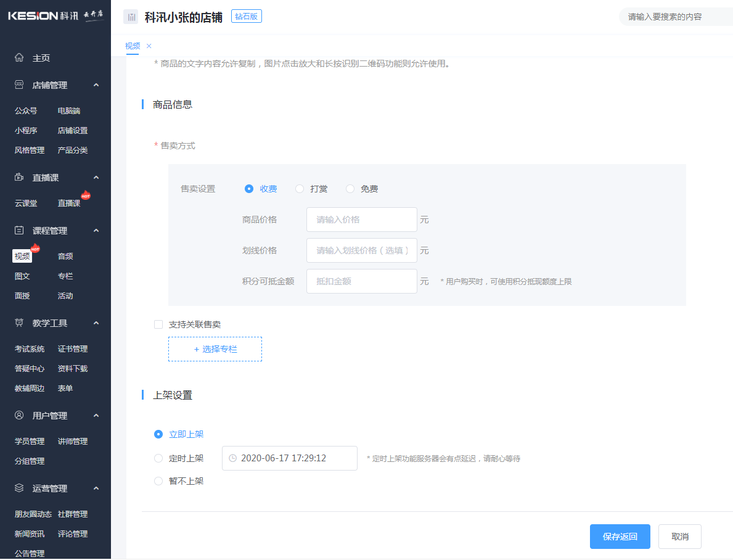733x560 pixels.
Task: Click the 课程管理 course management icon
Action: (x=18, y=230)
